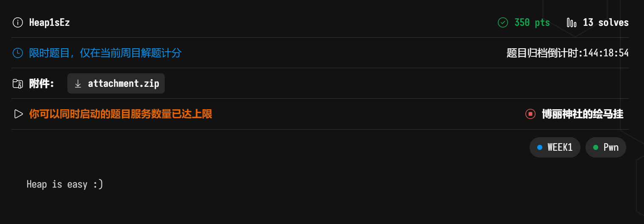The height and width of the screenshot is (224, 644).
Task: Click the download arrow icon
Action: coord(78,83)
